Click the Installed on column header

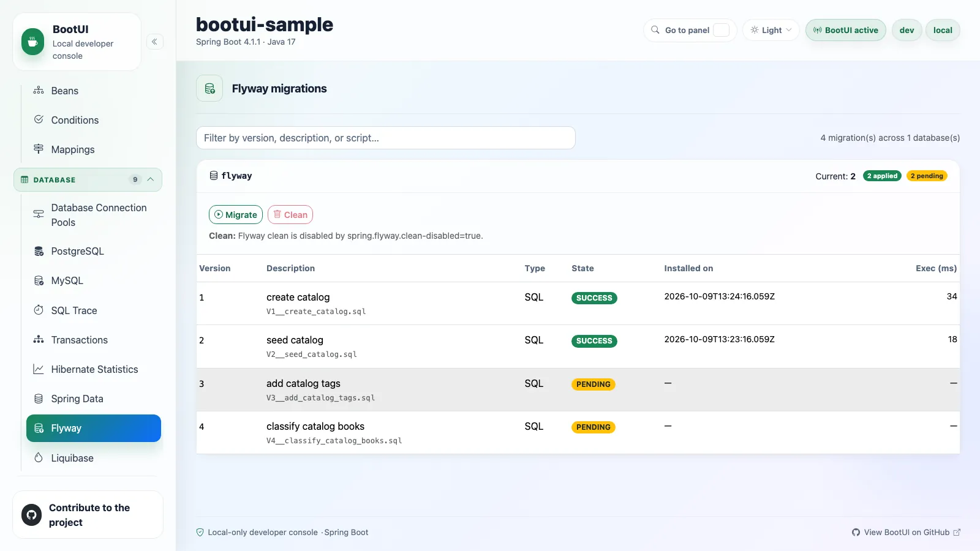tap(688, 268)
